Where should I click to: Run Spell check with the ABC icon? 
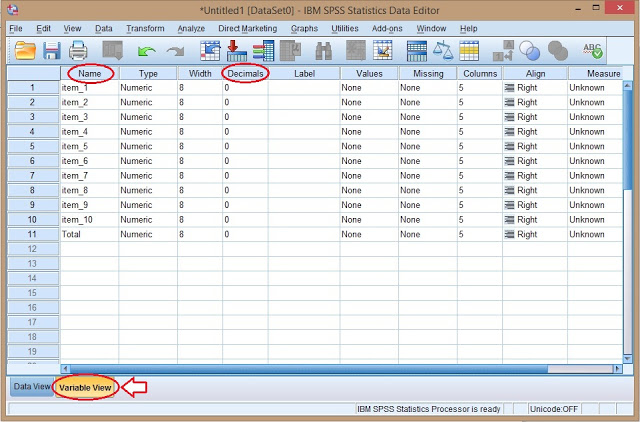coord(592,51)
